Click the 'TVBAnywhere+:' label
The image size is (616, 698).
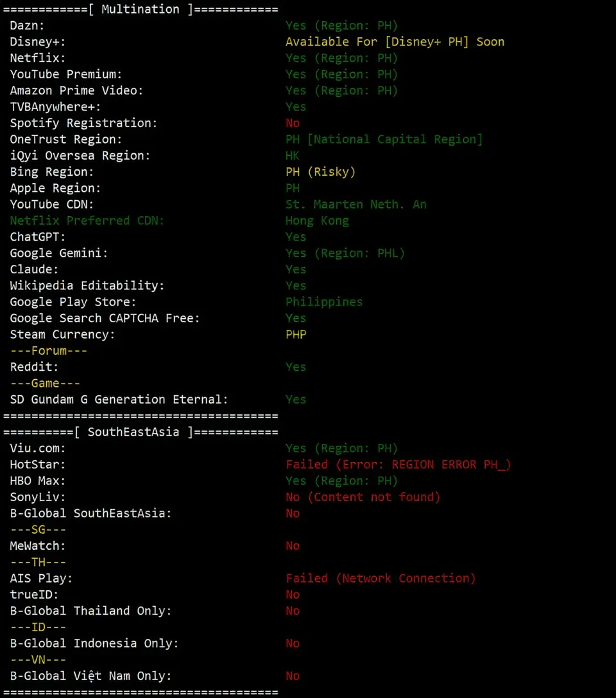(55, 107)
